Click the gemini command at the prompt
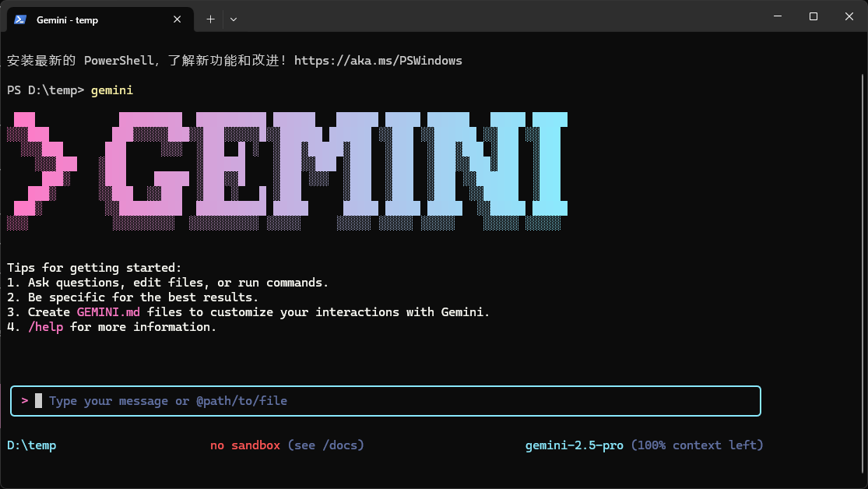Image resolution: width=868 pixels, height=489 pixels. 112,90
